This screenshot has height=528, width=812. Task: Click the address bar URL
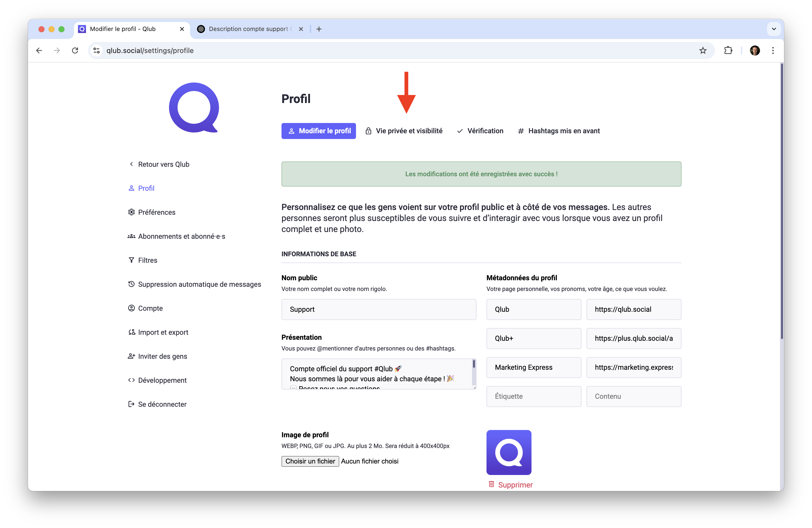[x=150, y=50]
